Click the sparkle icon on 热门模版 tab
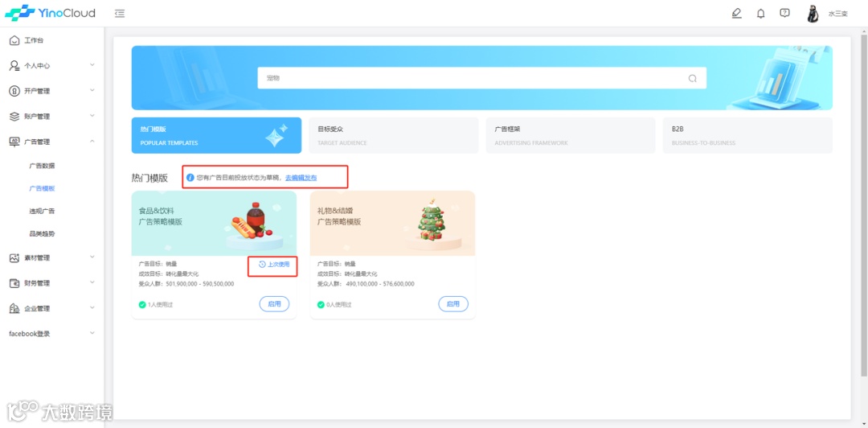Screen dimensions: 868x428 (276, 136)
